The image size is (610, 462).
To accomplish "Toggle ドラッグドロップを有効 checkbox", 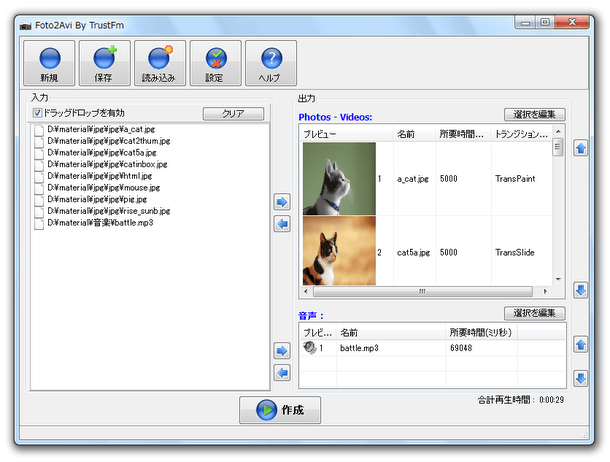I will point(37,113).
